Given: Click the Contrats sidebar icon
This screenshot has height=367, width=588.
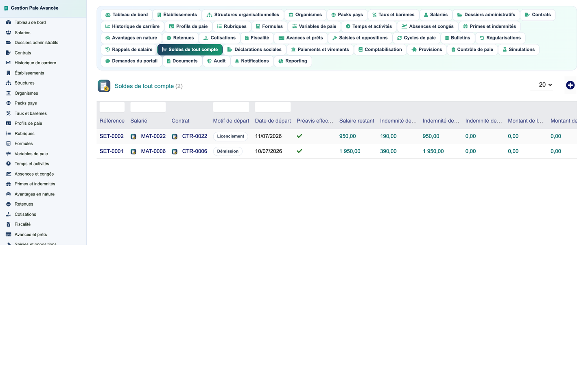Looking at the screenshot, I should (x=9, y=53).
